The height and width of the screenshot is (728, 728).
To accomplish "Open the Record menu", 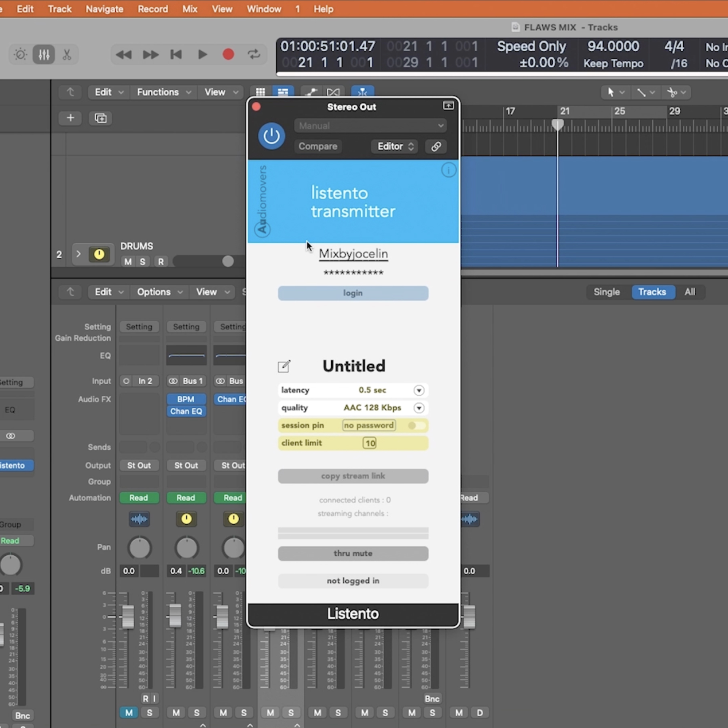I will pos(153,9).
